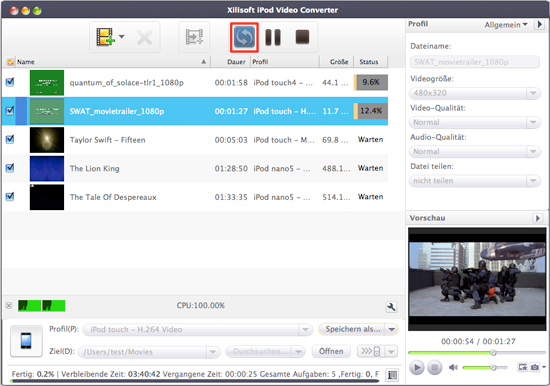Collapse the Profil panel arrow

539,25
